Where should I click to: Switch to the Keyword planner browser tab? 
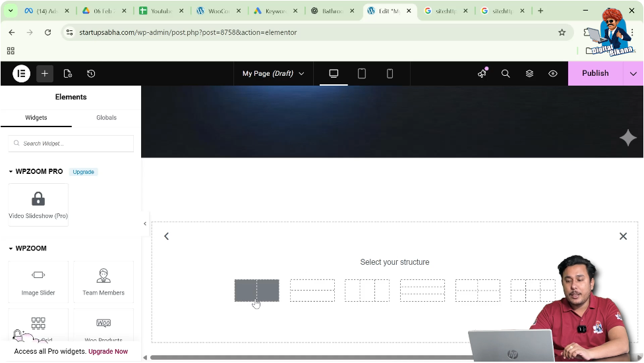coord(275,11)
